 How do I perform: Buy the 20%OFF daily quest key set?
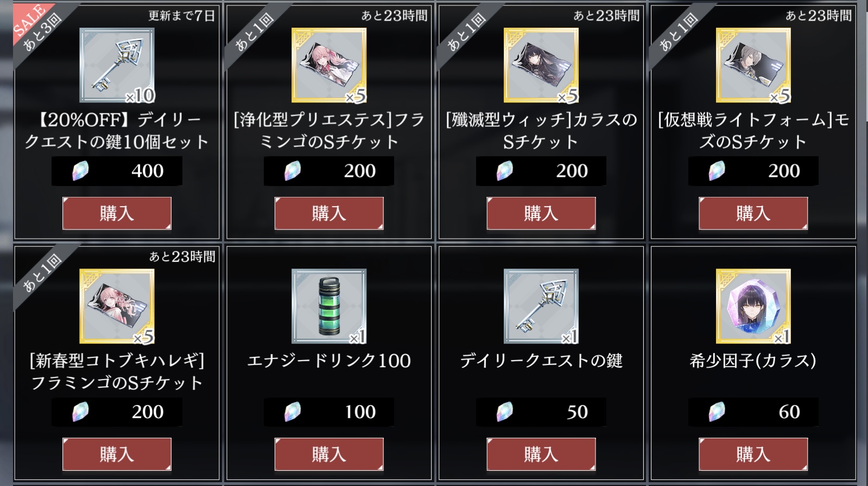pos(117,213)
